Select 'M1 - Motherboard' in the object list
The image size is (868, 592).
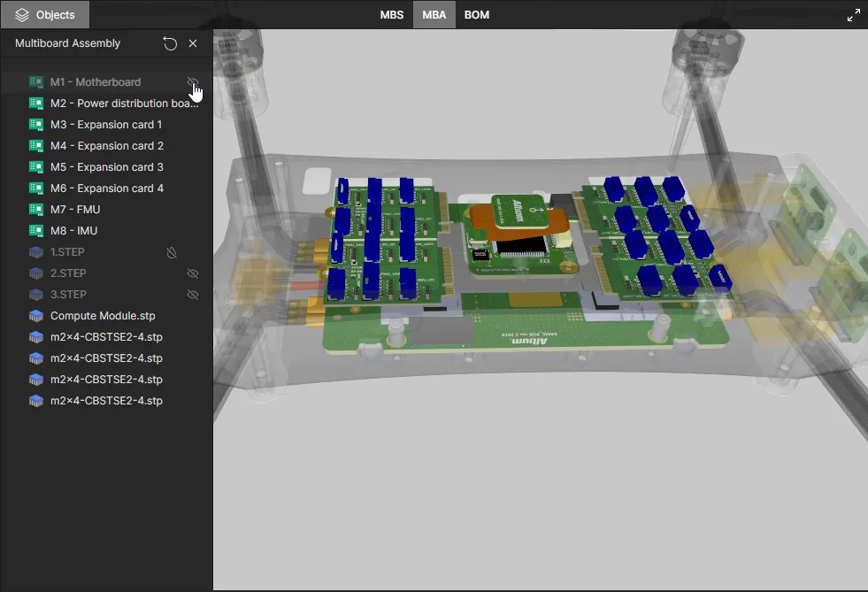(96, 82)
